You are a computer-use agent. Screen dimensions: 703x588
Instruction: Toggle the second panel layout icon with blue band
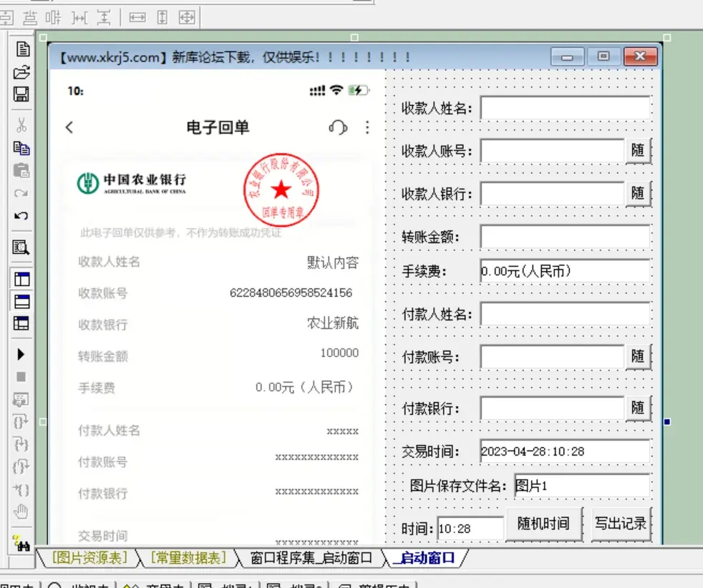pyautogui.click(x=21, y=301)
